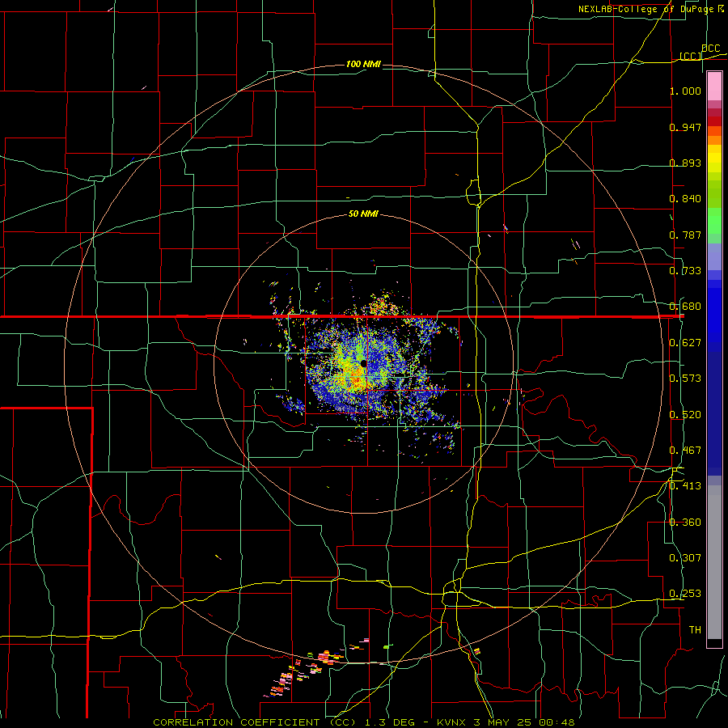The width and height of the screenshot is (728, 728).
Task: Click the 0.307 scale value
Action: (685, 558)
